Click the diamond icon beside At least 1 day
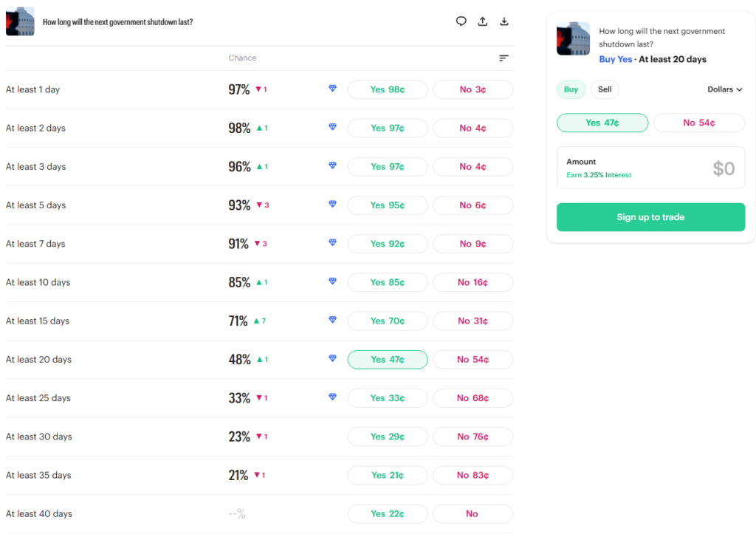756x537 pixels. 332,88
